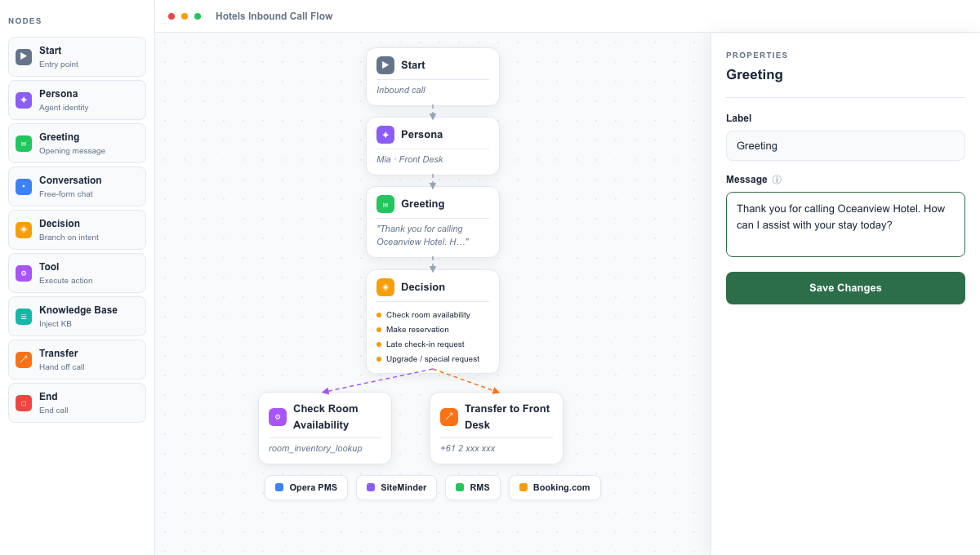Select the Start node icon in the sidebar
The image size is (980, 555).
point(23,56)
